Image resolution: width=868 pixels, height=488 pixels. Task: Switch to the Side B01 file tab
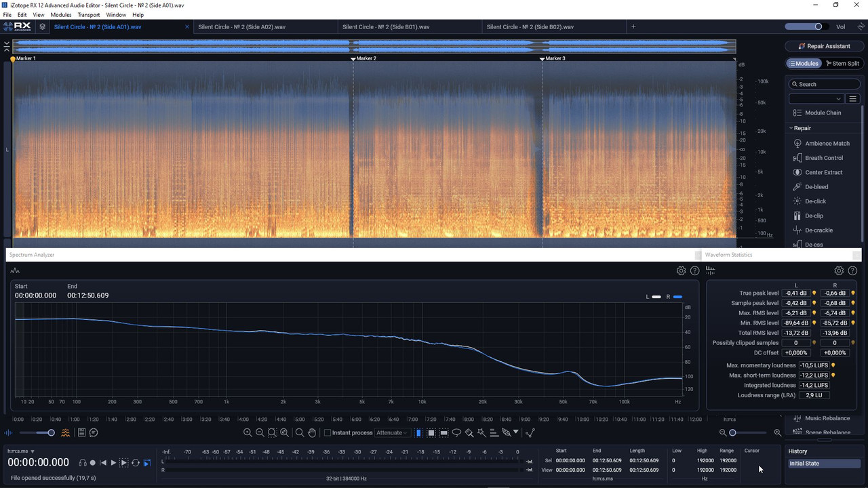coord(410,27)
